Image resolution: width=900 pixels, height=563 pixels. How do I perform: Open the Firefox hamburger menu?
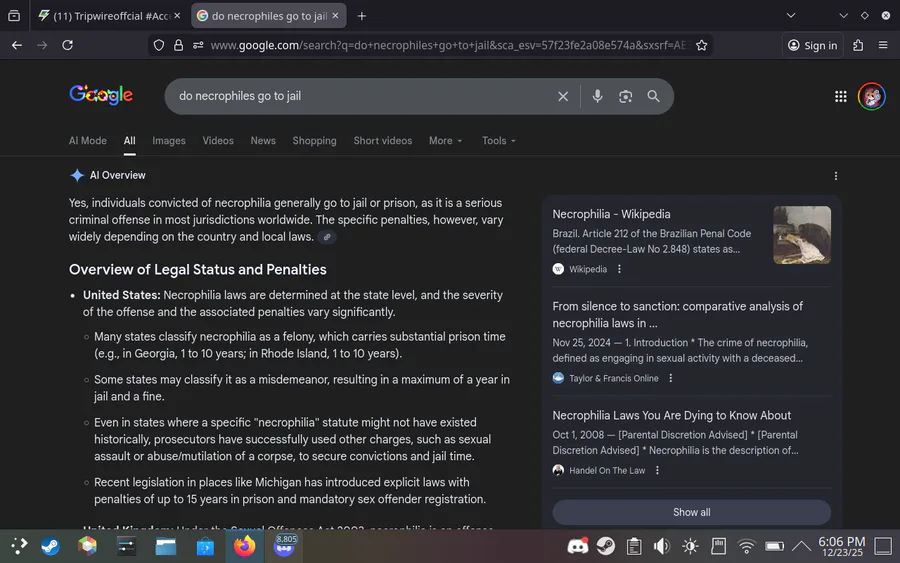click(x=883, y=45)
